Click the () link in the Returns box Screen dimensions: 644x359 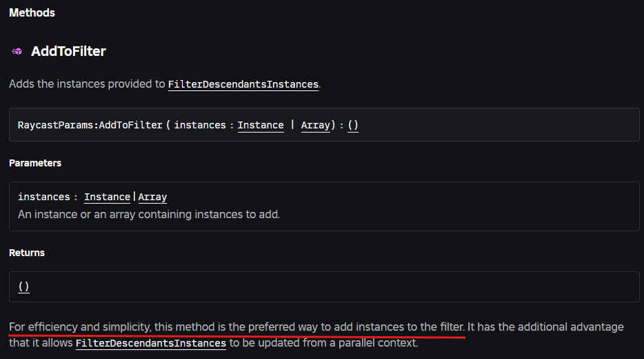click(x=23, y=287)
